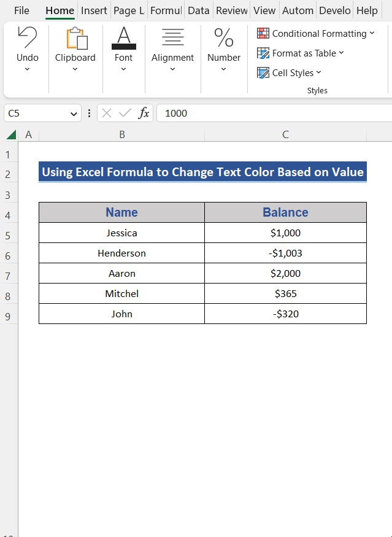Screen dimensions: 392x537
Task: Select the Jessica cell
Action: [122, 233]
